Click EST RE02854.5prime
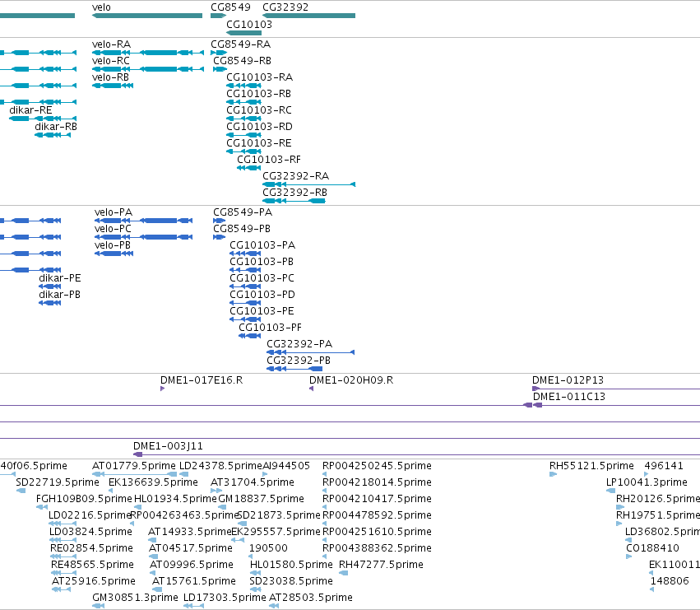 pyautogui.click(x=91, y=549)
